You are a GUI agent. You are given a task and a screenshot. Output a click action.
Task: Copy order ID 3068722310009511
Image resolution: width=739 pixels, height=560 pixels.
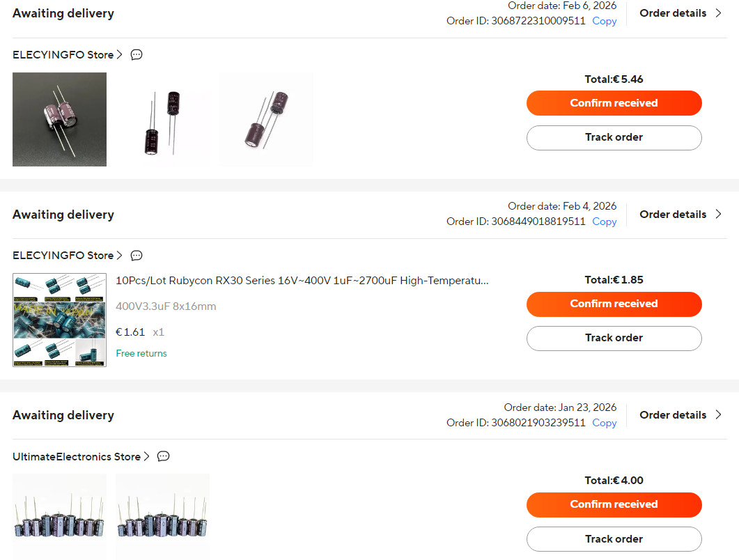(604, 21)
